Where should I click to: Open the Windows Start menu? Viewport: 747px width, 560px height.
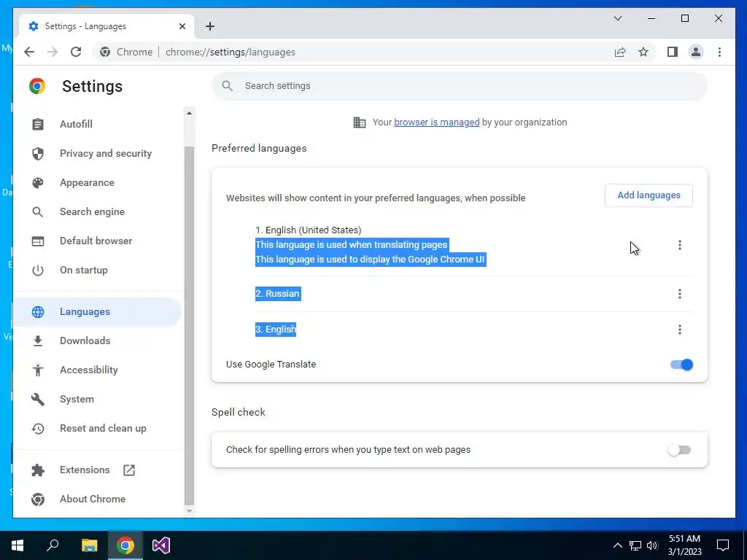pyautogui.click(x=18, y=545)
